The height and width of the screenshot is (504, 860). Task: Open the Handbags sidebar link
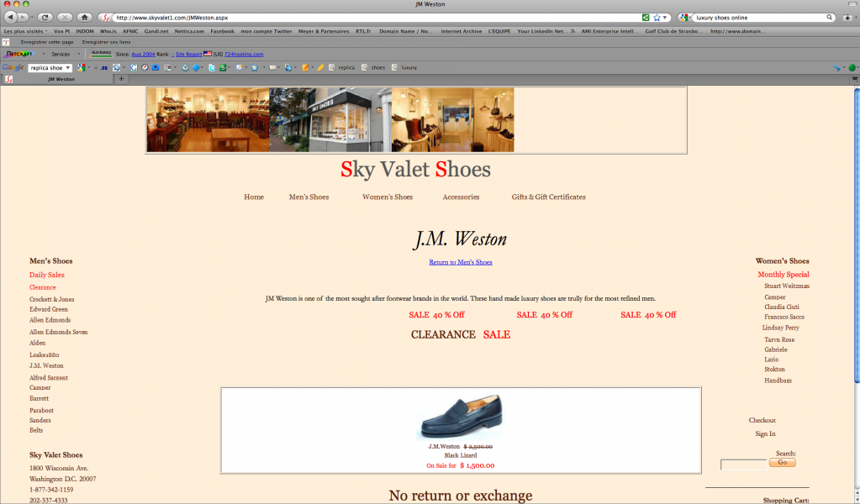tap(778, 381)
